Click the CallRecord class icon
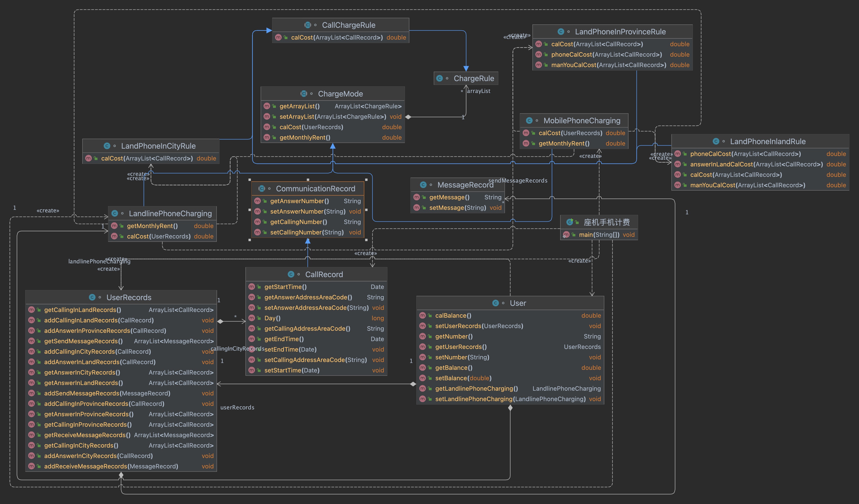859x504 pixels. coord(291,274)
